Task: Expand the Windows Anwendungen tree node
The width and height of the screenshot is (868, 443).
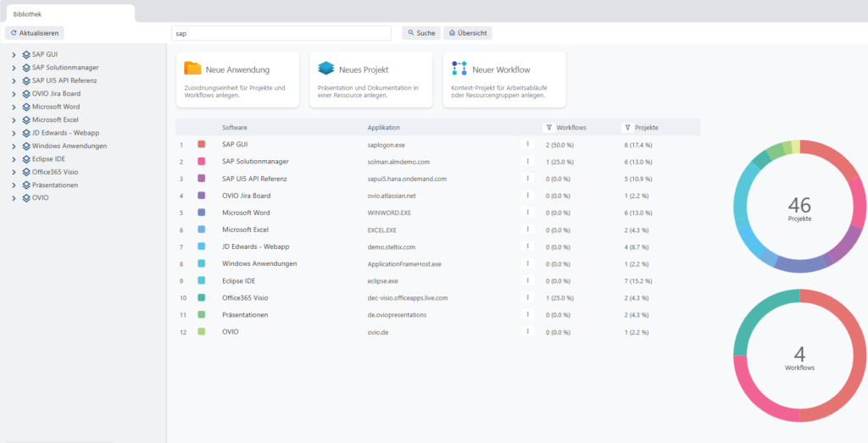Action: [x=14, y=146]
